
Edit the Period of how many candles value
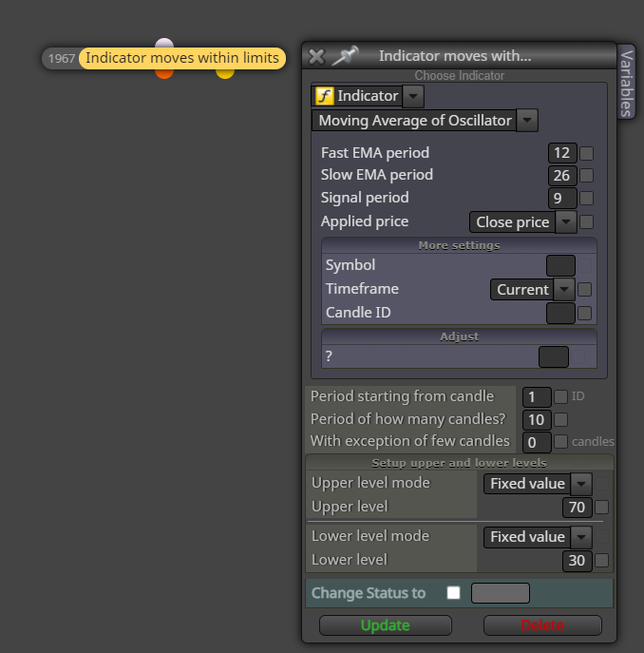click(x=537, y=420)
